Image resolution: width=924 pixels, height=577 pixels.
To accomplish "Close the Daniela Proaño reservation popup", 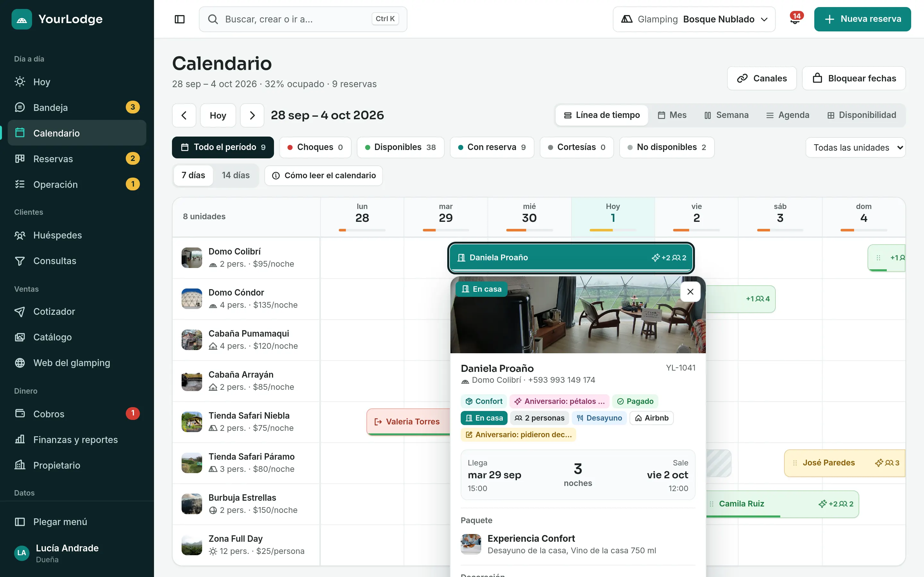I will tap(690, 292).
